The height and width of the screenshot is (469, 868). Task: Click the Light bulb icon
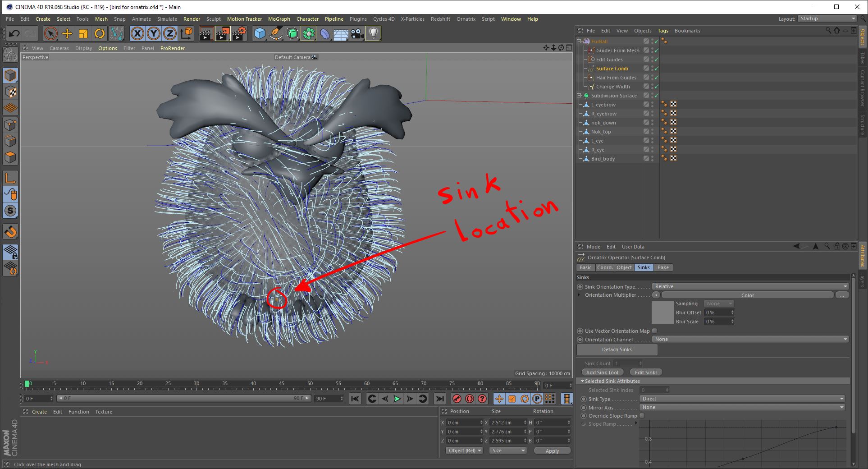point(373,33)
